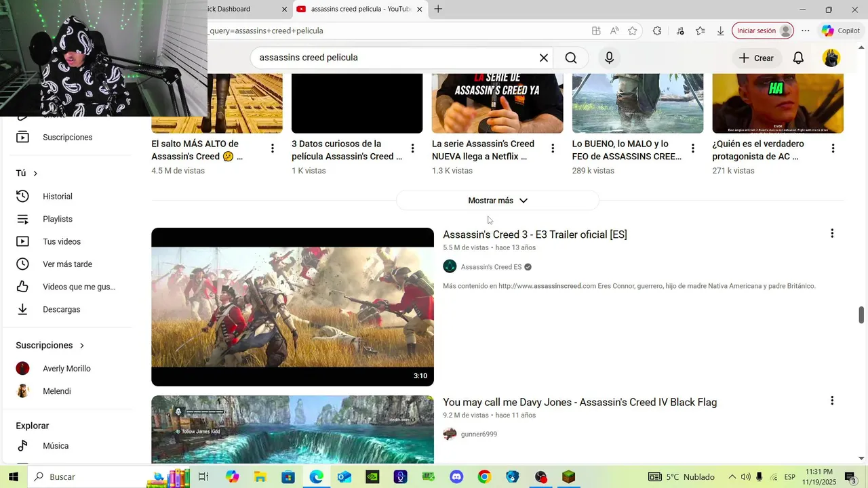Expand Mostrar más shorts
This screenshot has width=868, height=488.
(x=498, y=201)
